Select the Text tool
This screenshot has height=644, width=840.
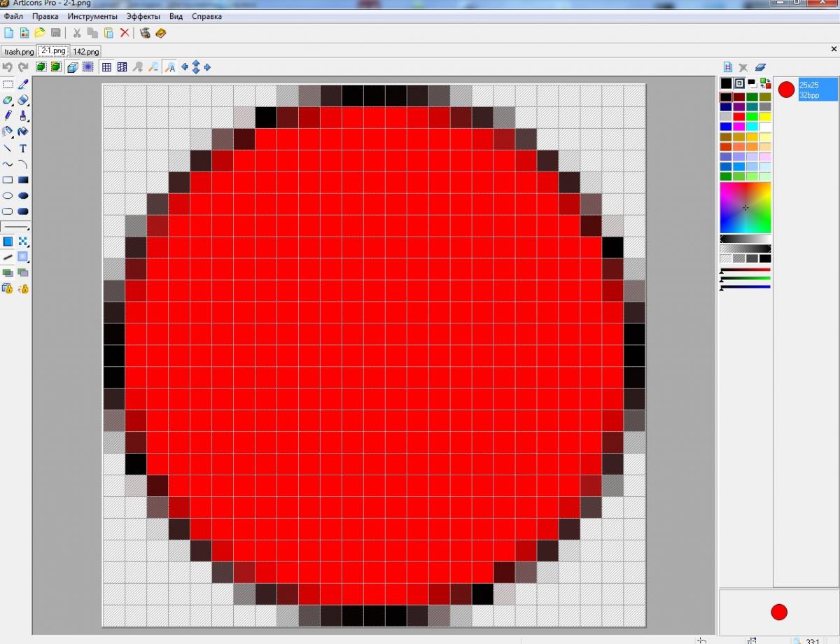coord(23,148)
